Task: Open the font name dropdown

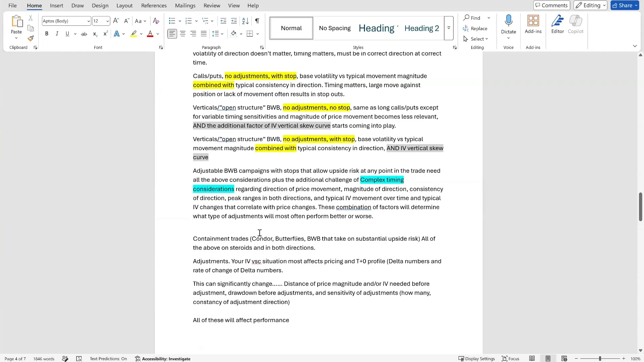Action: (x=89, y=21)
